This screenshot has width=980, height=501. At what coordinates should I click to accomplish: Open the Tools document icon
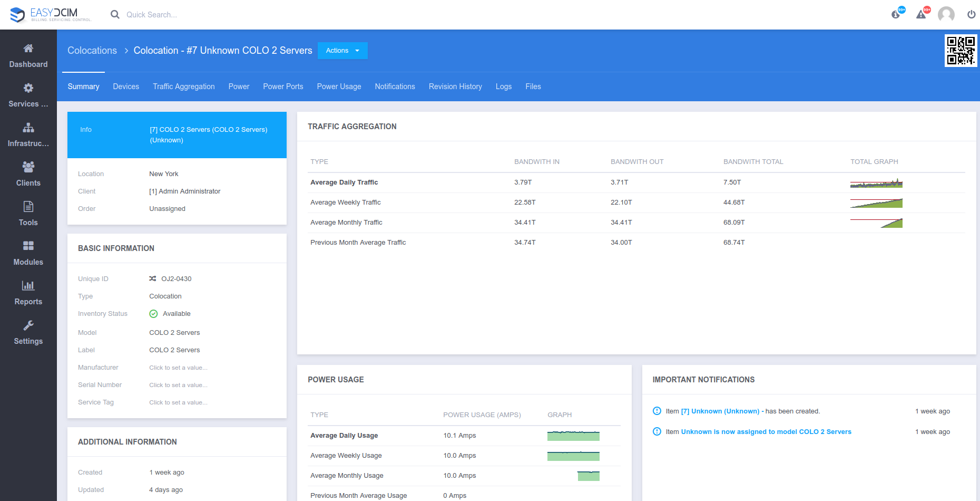[28, 207]
